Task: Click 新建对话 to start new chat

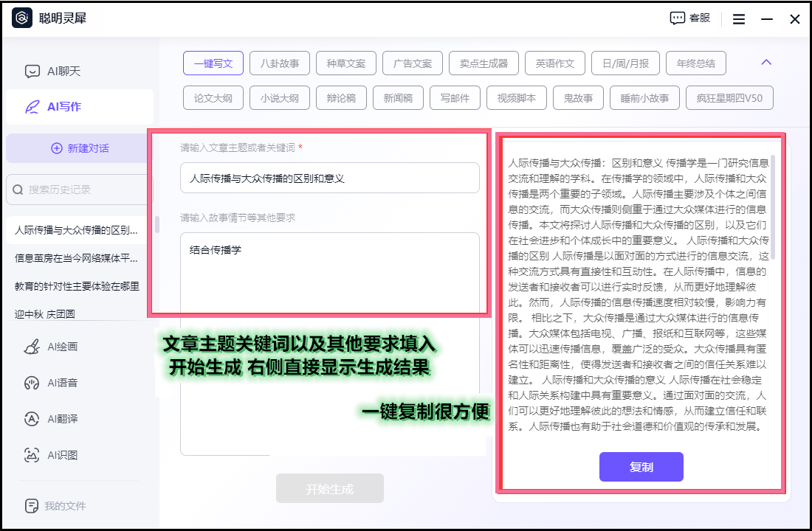Action: pos(80,148)
